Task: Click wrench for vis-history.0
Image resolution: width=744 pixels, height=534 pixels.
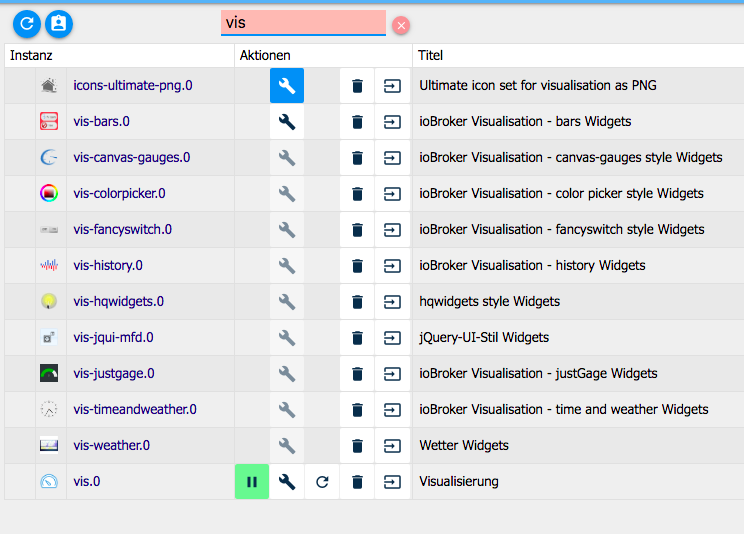Action: 287,266
